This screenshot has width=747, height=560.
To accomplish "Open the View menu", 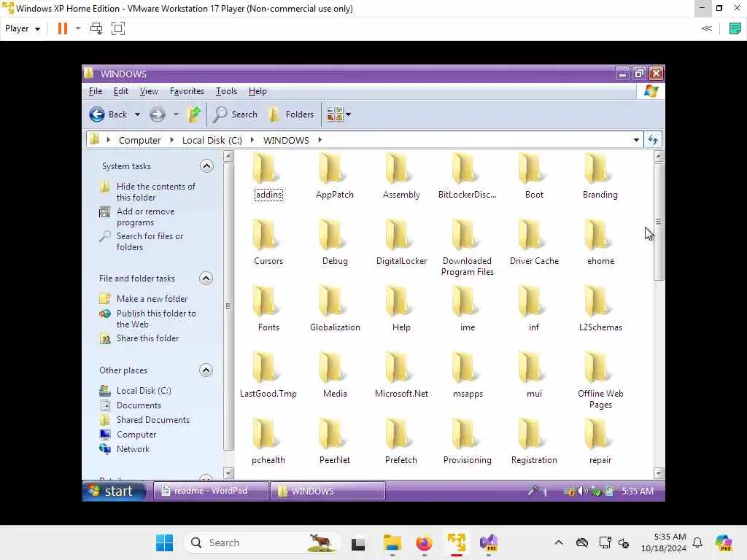I will click(x=149, y=91).
